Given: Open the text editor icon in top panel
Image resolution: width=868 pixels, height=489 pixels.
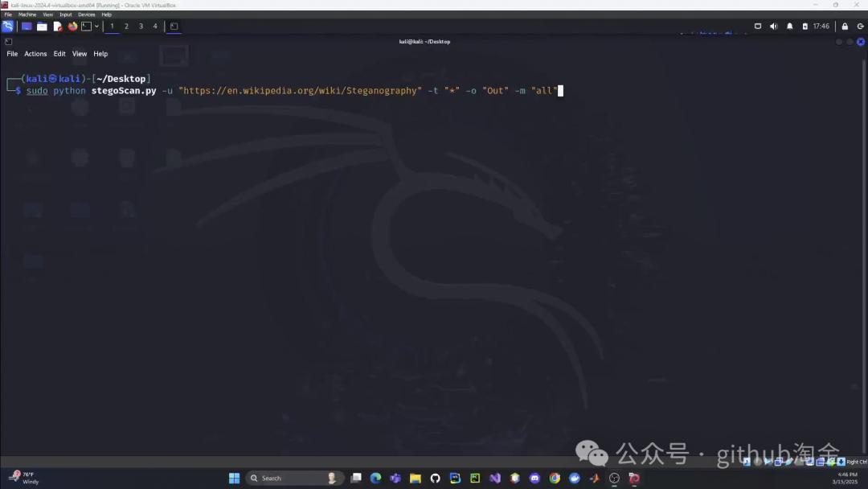Looking at the screenshot, I should click(57, 27).
